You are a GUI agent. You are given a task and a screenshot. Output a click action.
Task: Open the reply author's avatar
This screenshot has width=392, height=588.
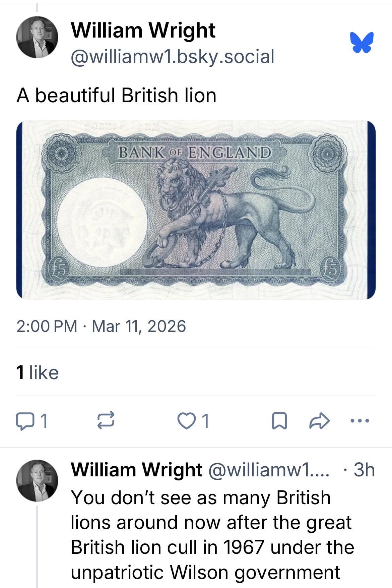[x=37, y=480]
